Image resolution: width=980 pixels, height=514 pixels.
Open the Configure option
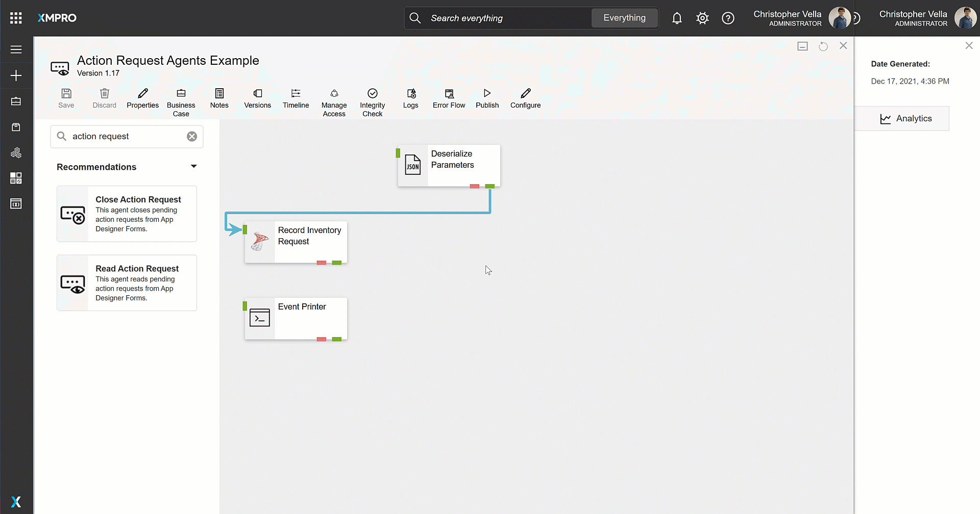point(525,99)
